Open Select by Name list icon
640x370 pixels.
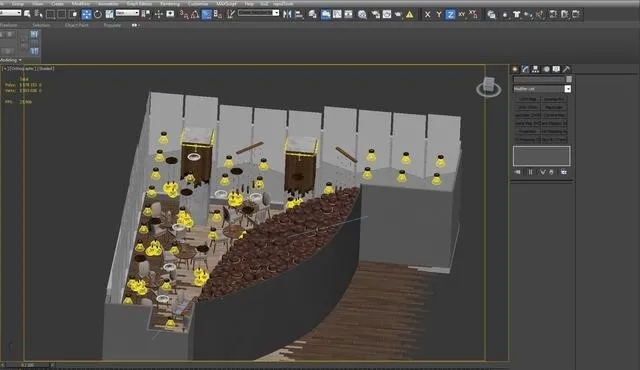(39, 14)
